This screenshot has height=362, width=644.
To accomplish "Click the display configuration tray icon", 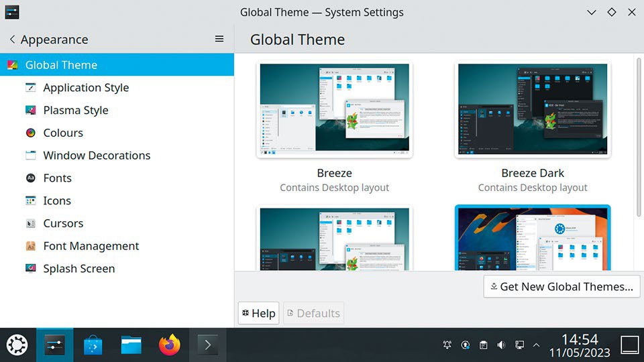I will click(519, 345).
